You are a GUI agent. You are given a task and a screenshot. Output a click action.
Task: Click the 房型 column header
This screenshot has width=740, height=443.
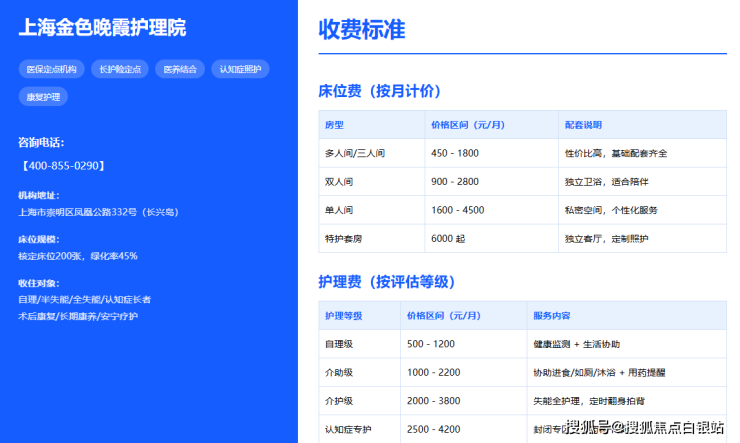[372, 125]
